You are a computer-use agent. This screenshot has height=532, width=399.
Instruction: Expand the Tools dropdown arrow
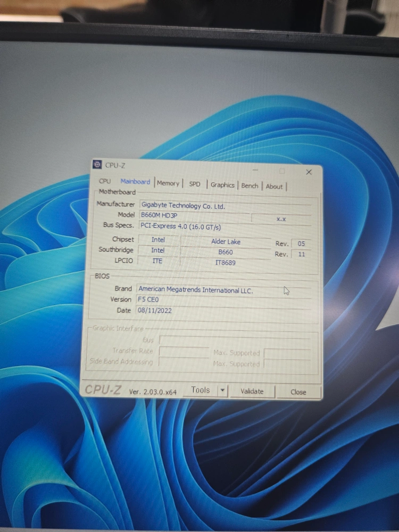coord(222,390)
